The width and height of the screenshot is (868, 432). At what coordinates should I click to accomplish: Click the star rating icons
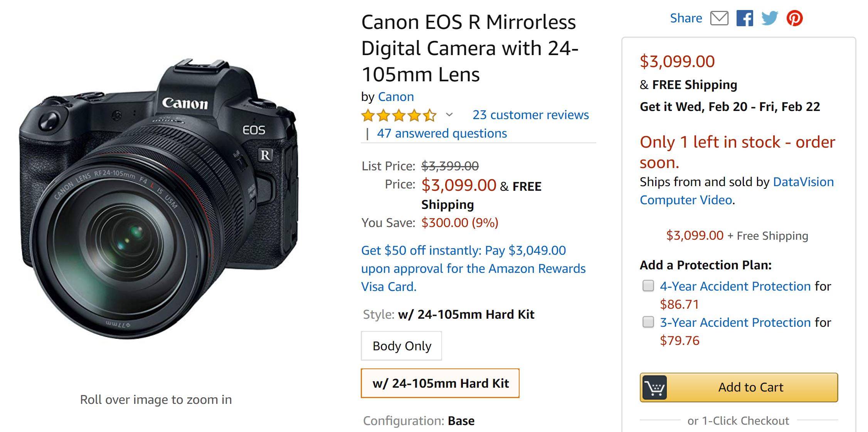pos(399,115)
